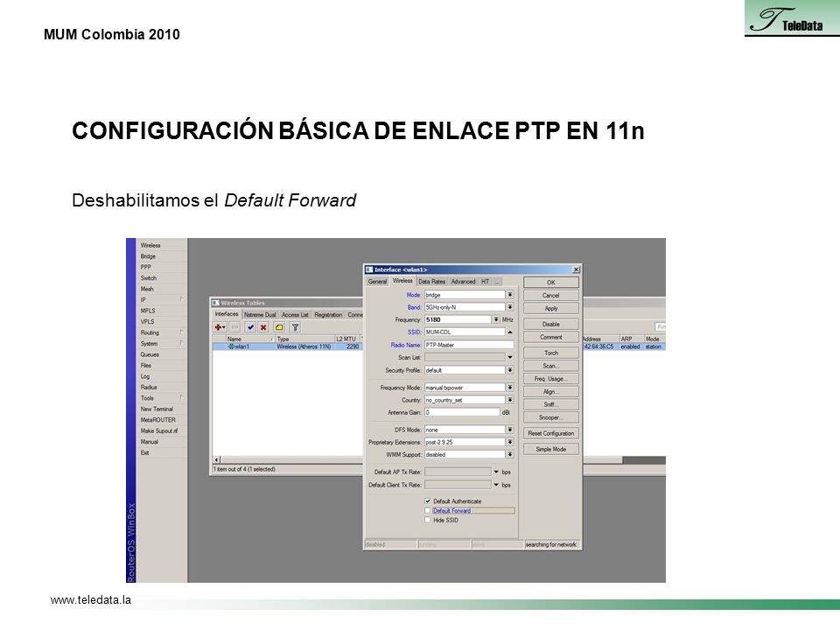
Task: Click the more tabs ellipsis tab
Action: pyautogui.click(x=497, y=281)
